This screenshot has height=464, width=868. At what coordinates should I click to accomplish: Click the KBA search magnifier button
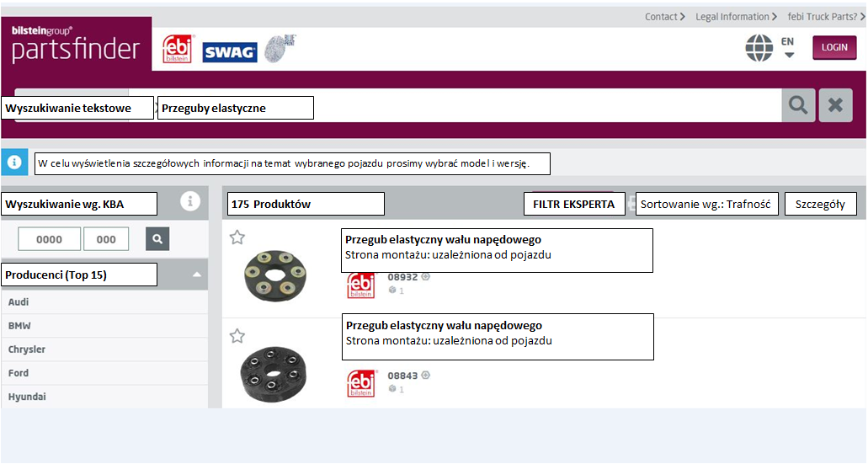point(157,238)
